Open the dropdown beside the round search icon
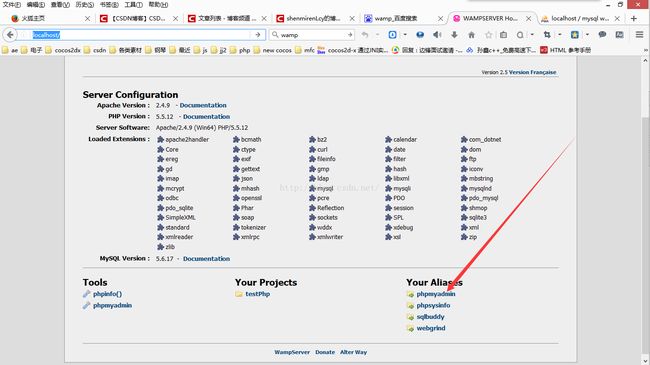This screenshot has height=365, width=650. pyautogui.click(x=532, y=35)
